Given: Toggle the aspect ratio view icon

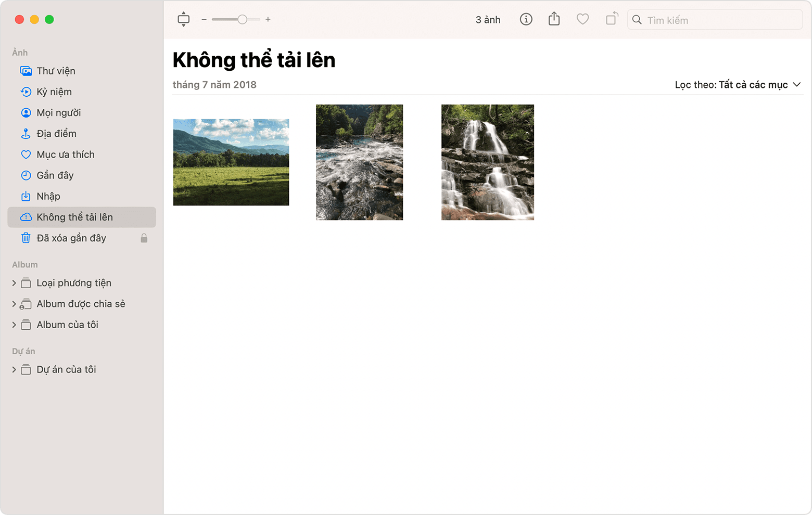Looking at the screenshot, I should (183, 19).
